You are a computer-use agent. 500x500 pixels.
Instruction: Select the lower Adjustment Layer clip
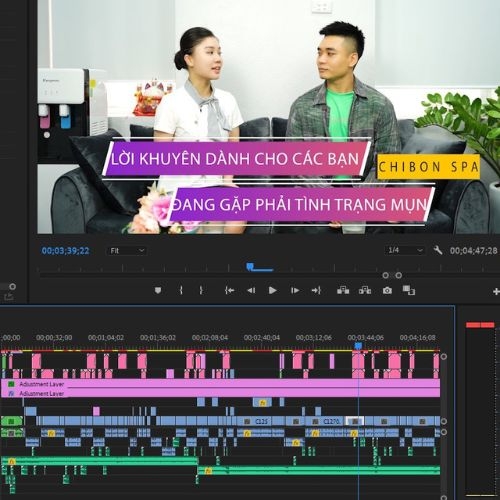[x=220, y=393]
